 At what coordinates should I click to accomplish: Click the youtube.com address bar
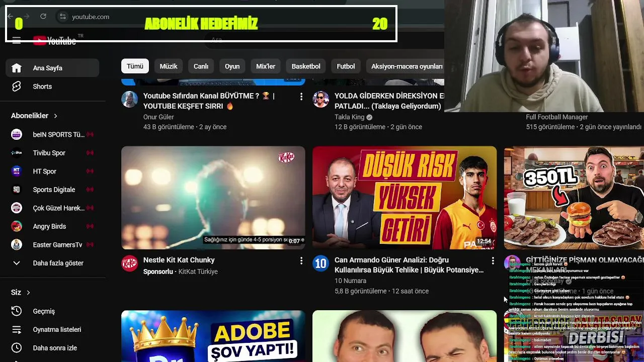tap(91, 17)
